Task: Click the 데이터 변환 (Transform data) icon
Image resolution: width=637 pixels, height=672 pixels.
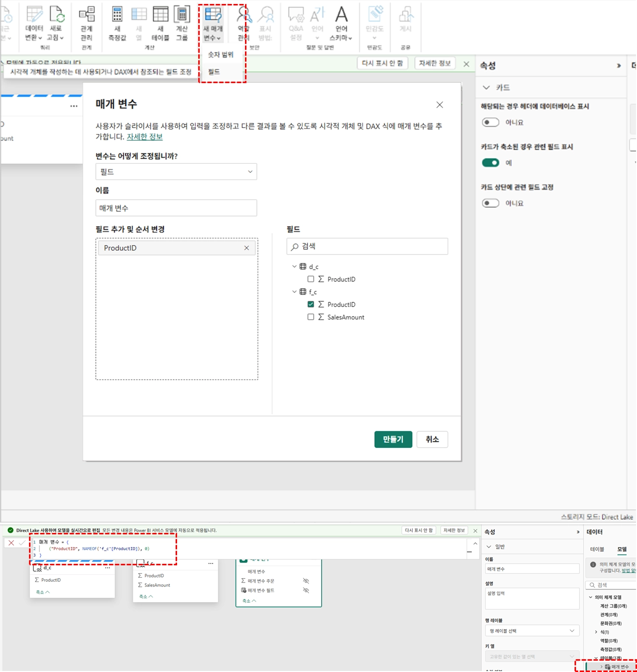Action: click(34, 16)
